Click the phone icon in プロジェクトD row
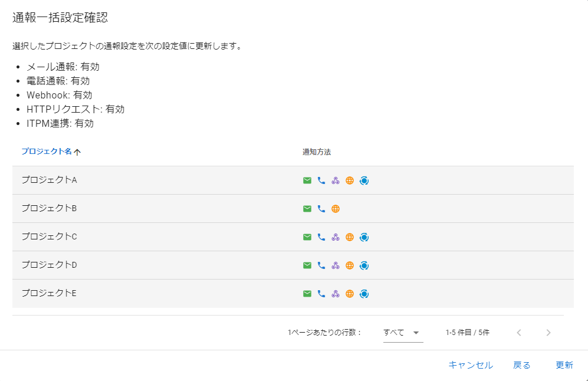Viewport: 588px width, 381px height. tap(321, 265)
